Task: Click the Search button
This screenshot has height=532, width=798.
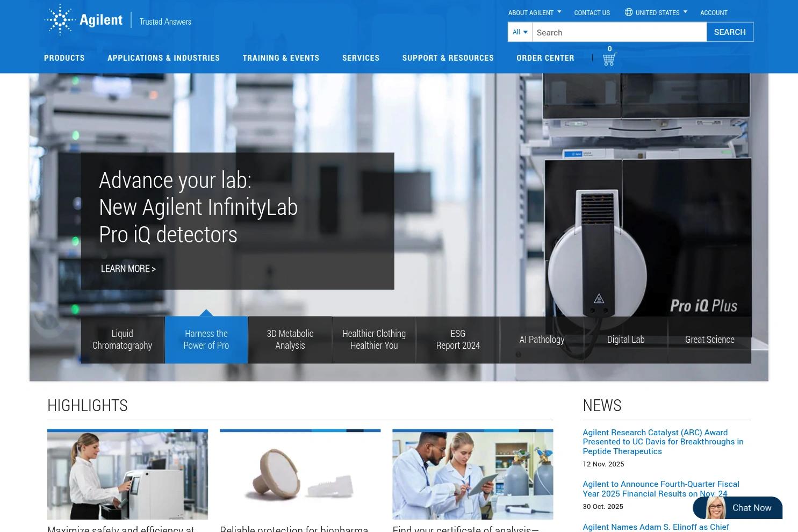Action: pos(730,32)
